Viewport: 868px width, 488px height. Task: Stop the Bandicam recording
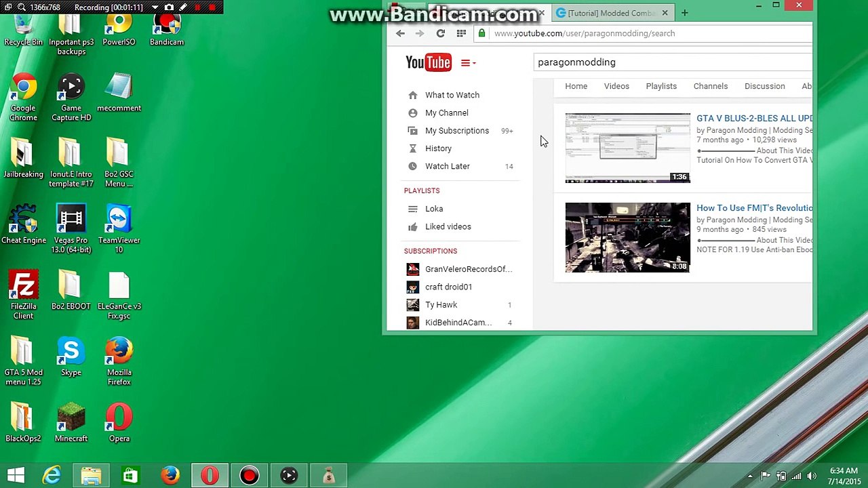212,7
